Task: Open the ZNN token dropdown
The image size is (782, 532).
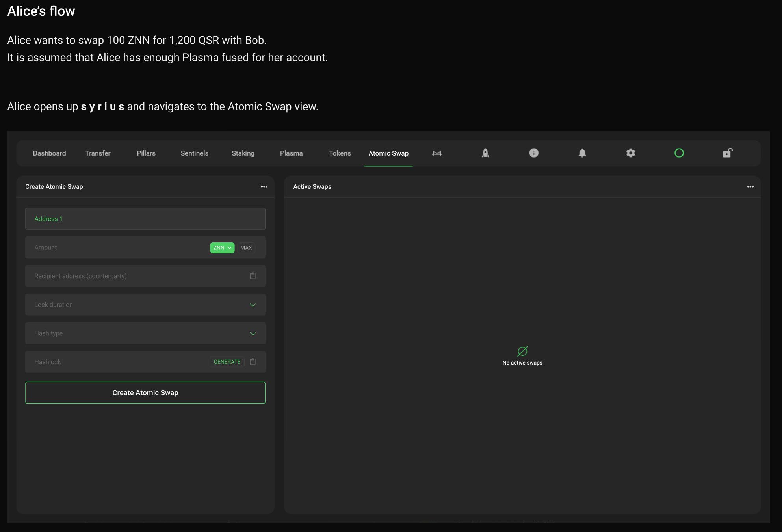Action: pos(222,247)
